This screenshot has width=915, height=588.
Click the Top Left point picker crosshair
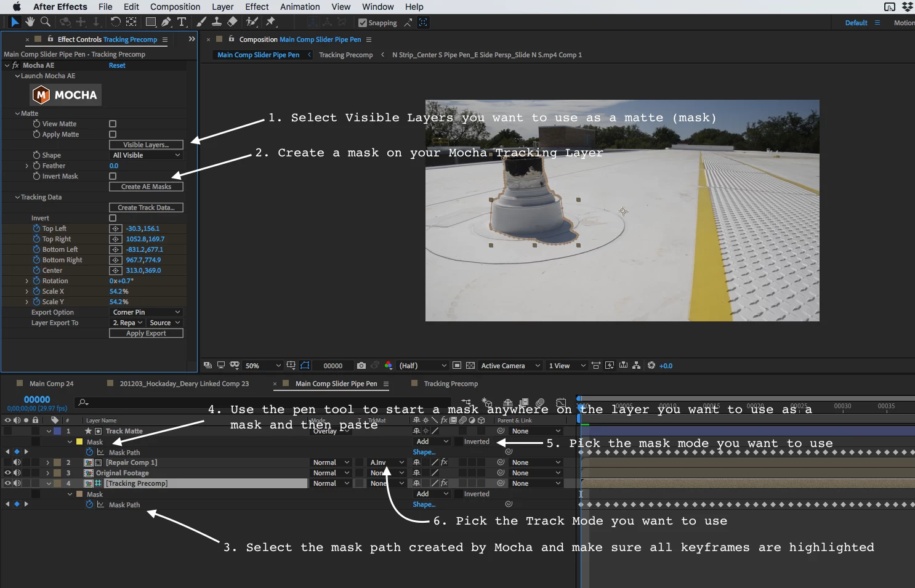115,228
